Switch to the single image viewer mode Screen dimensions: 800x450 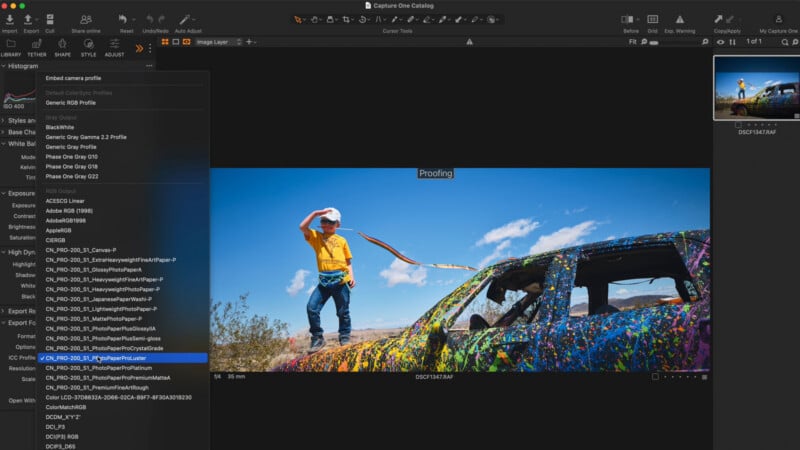click(x=176, y=42)
